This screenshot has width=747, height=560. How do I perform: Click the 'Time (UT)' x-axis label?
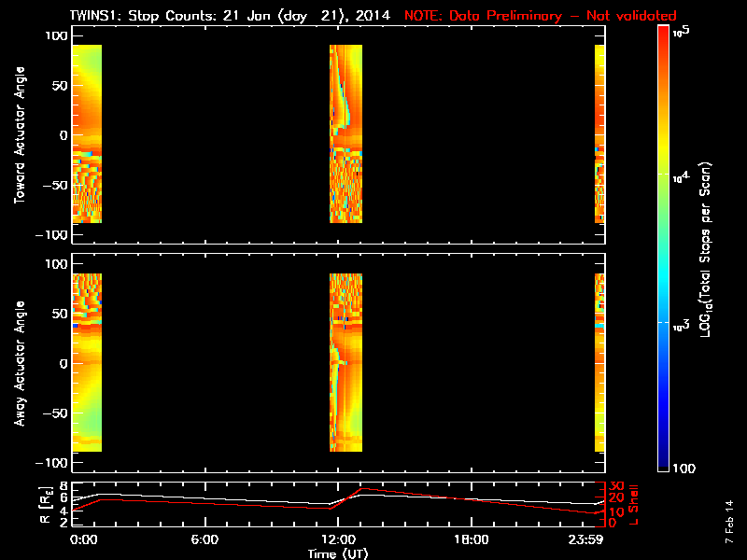pos(337,553)
